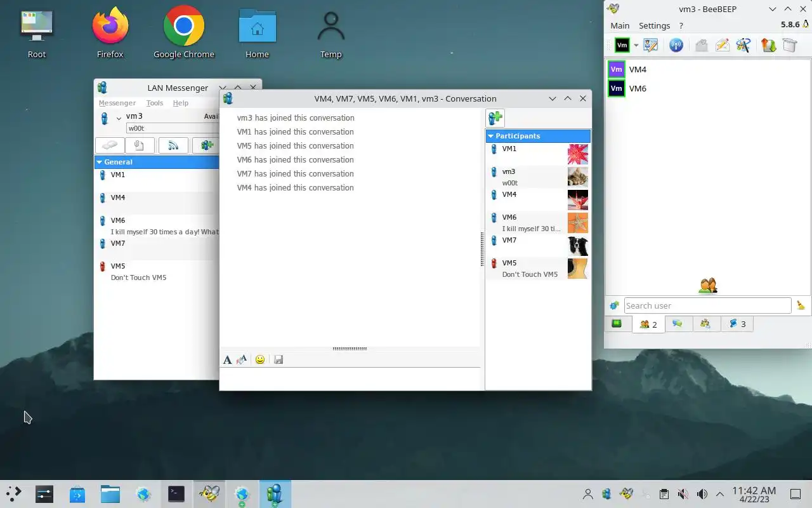Select VM5 in LAN Messenger contact list
Image resolution: width=812 pixels, height=508 pixels.
(x=157, y=272)
